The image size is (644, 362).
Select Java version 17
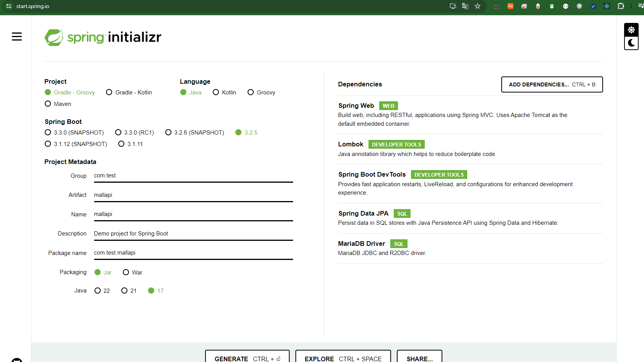156,291
